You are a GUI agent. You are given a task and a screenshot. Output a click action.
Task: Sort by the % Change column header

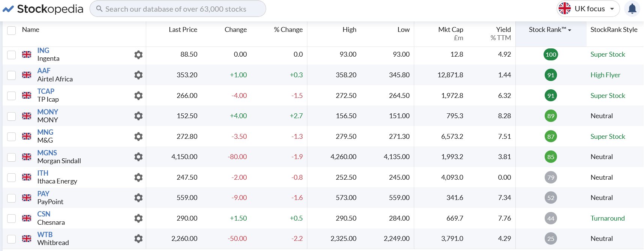click(288, 30)
